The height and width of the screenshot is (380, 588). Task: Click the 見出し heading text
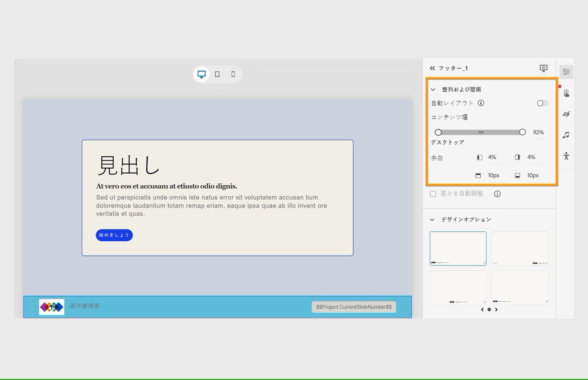pyautogui.click(x=129, y=165)
